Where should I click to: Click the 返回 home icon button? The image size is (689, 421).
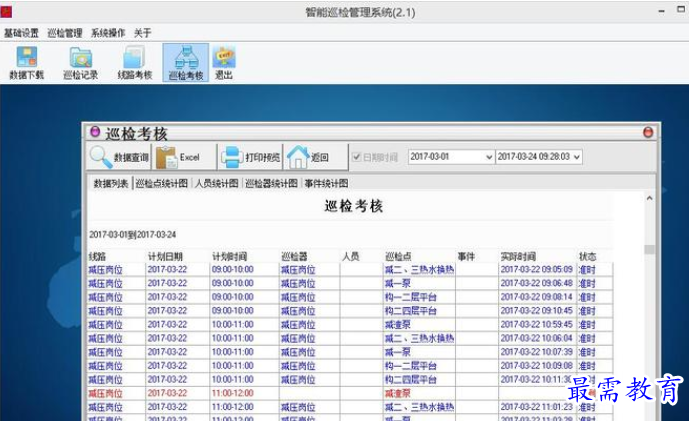click(309, 157)
